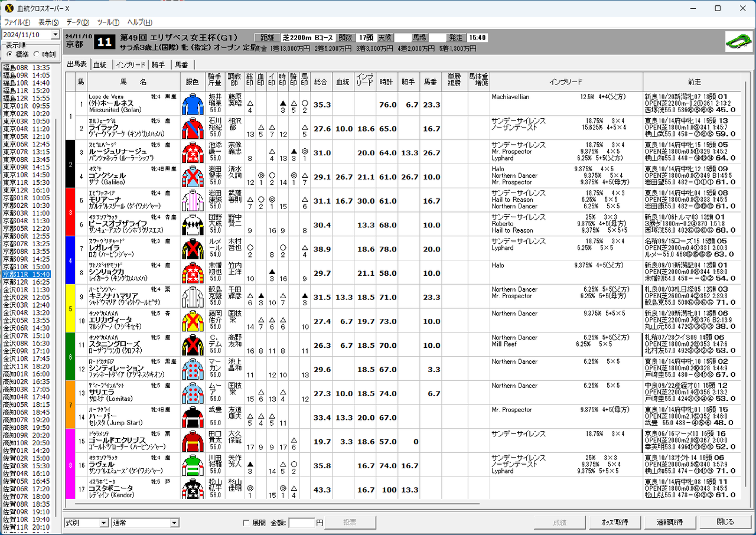Open the ファイル(F) menu
This screenshot has height=535, width=756.
coord(18,22)
